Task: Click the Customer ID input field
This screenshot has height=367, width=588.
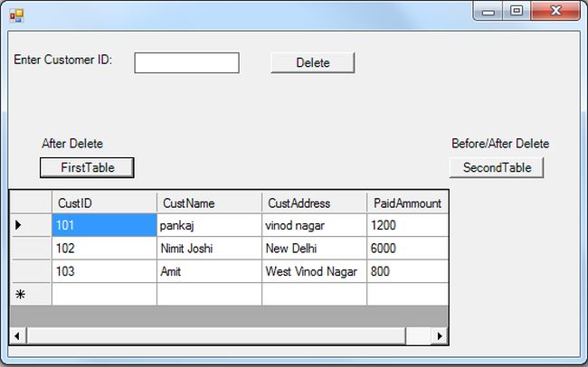Action: coord(186,62)
